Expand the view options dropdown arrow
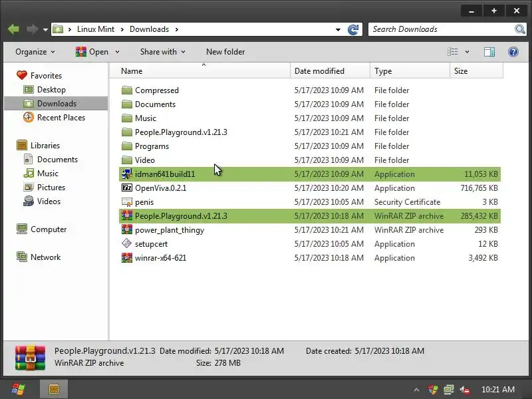532x399 pixels. pyautogui.click(x=467, y=52)
